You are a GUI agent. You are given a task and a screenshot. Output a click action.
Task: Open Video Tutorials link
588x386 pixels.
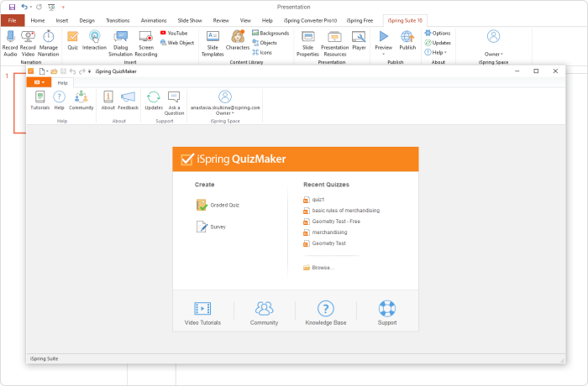click(202, 313)
